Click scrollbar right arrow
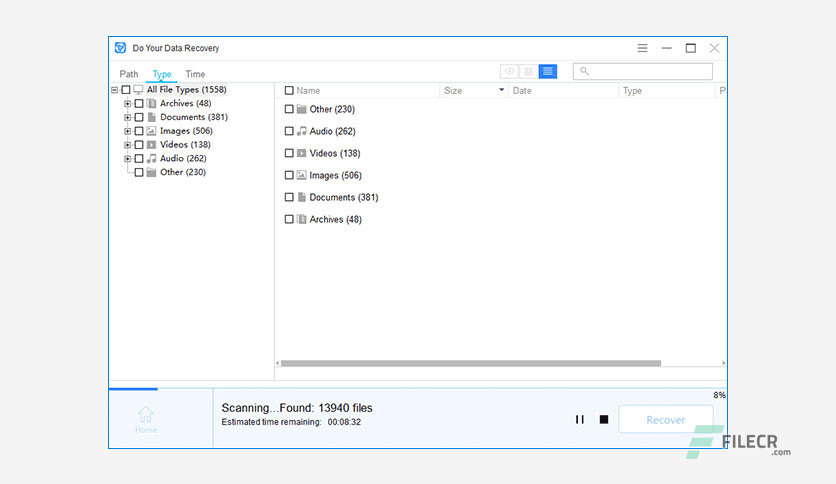Screen dimensions: 836x484 click(x=723, y=363)
